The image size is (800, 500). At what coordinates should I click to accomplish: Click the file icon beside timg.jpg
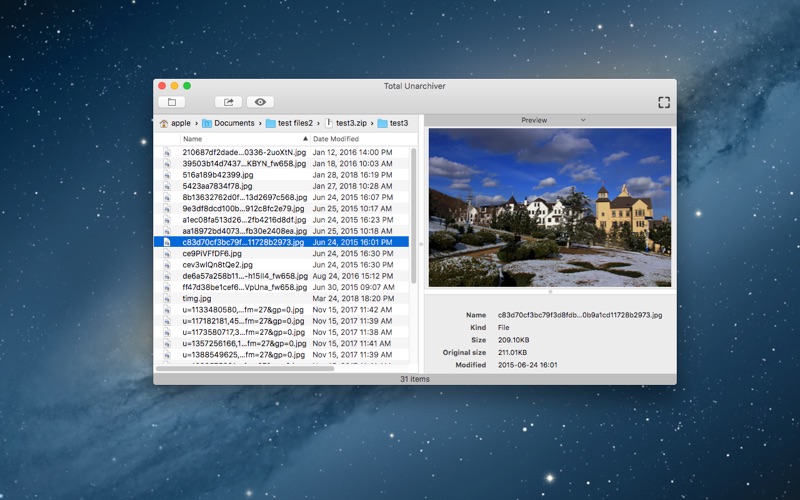click(168, 298)
